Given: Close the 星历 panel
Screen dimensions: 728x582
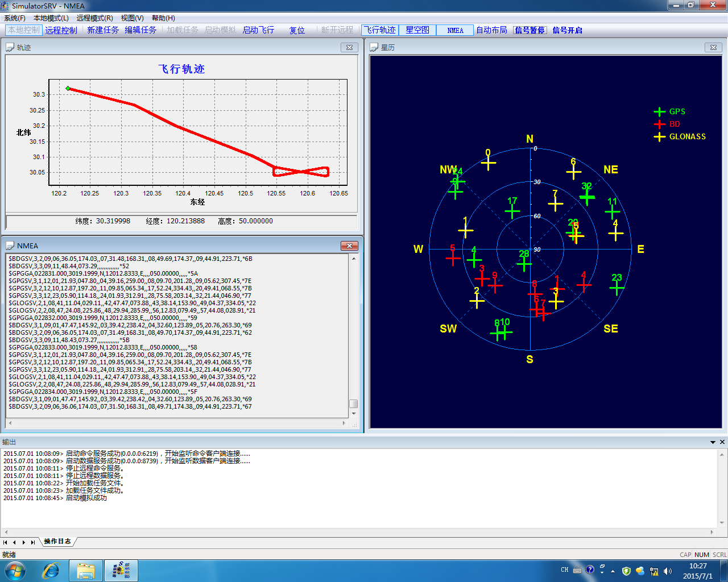Looking at the screenshot, I should 713,47.
